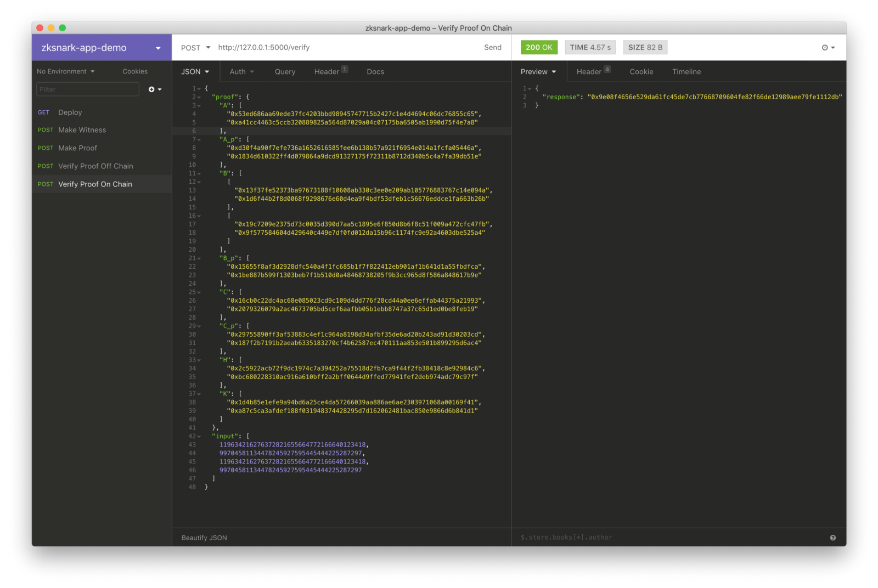Viewport: 878px width, 588px height.
Task: Select the Make Witness request
Action: (x=82, y=130)
